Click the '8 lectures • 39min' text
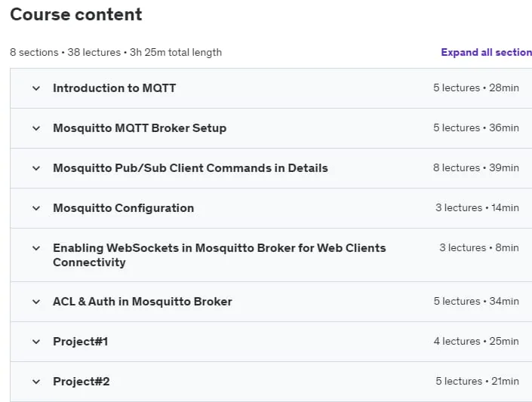The height and width of the screenshot is (402, 532). coord(476,168)
